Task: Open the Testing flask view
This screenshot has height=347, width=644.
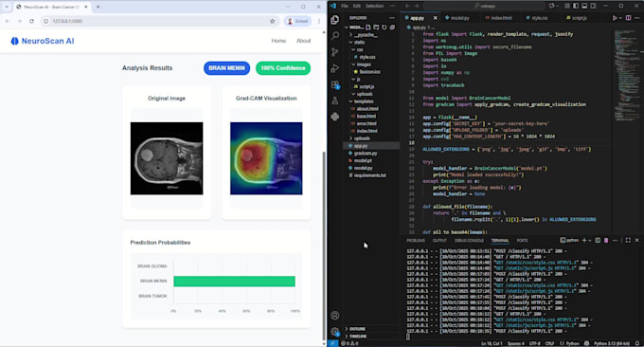Action: 335,100
